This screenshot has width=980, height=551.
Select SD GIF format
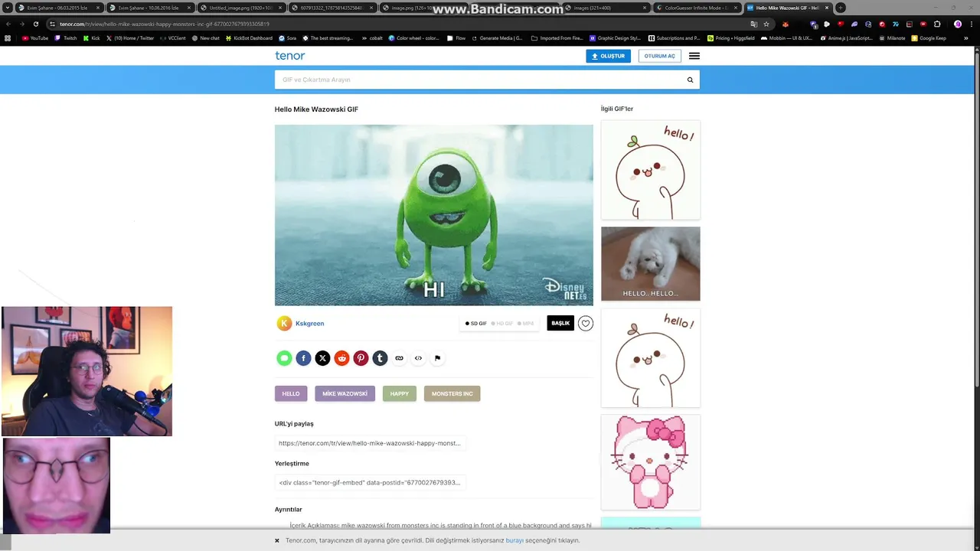point(476,324)
